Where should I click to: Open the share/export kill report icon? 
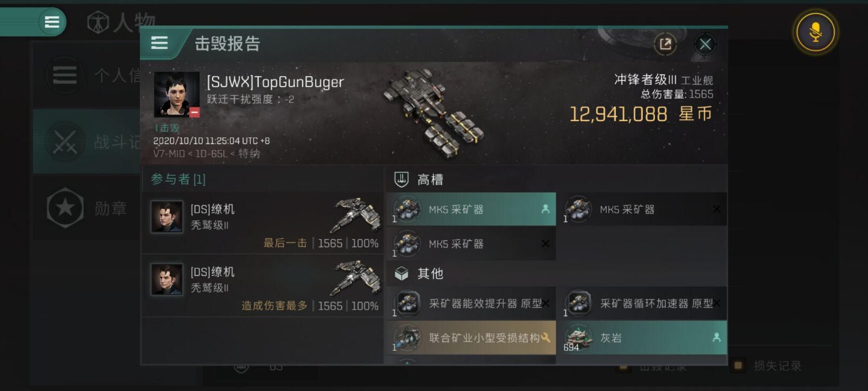point(665,44)
